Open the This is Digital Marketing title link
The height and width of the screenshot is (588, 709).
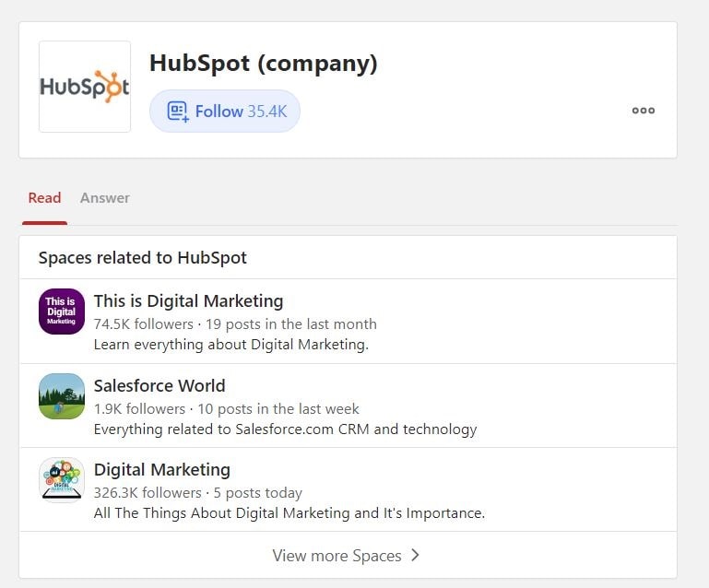coord(189,301)
